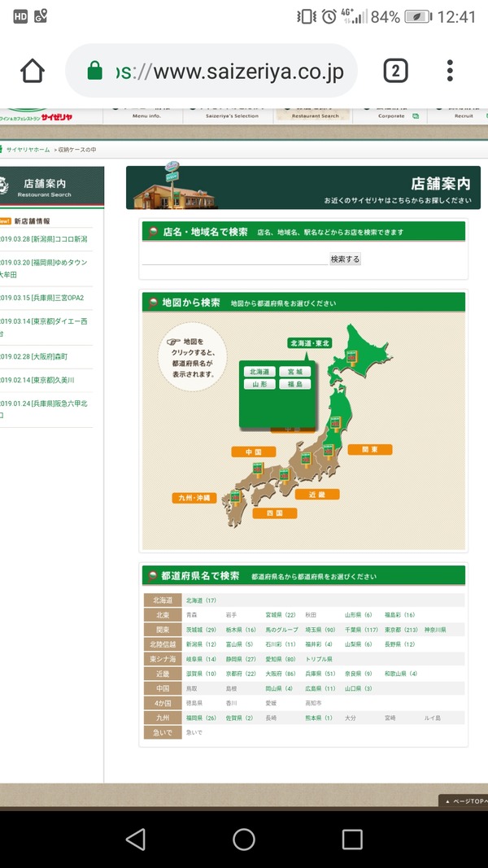The height and width of the screenshot is (868, 488).
Task: Click 新潟県 (12) prefecture link
Action: (x=201, y=644)
